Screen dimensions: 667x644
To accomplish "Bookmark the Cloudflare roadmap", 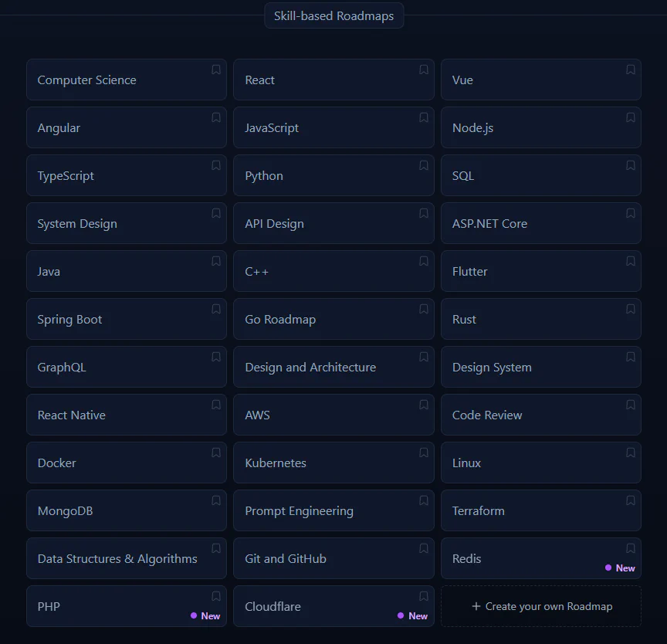I will 424,596.
